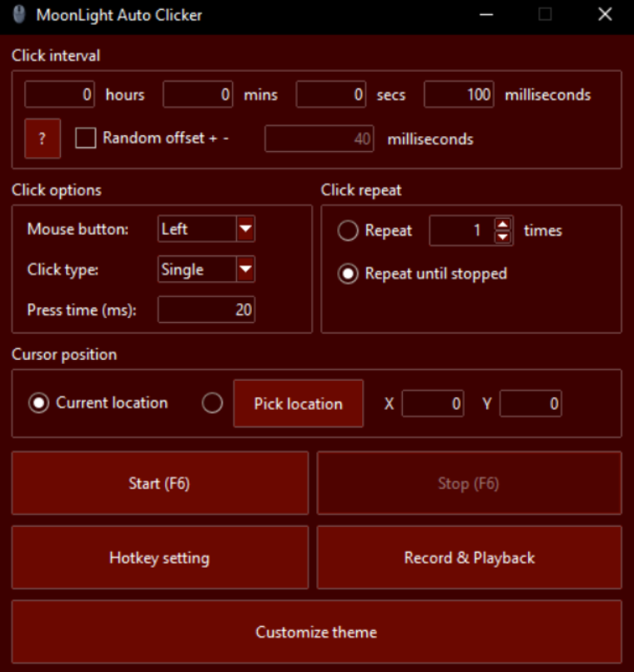Click the Pick location button
This screenshot has height=672, width=634.
tap(299, 403)
